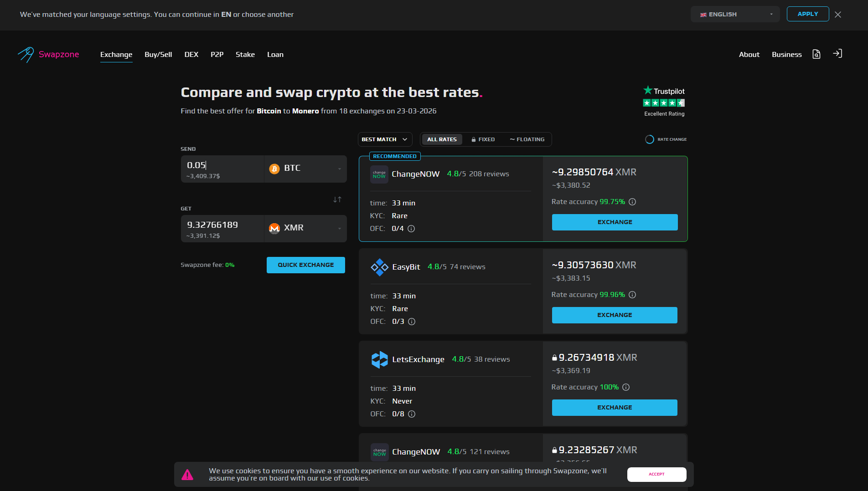Close the language settings banner
Viewport: 868px width, 491px height.
(838, 15)
